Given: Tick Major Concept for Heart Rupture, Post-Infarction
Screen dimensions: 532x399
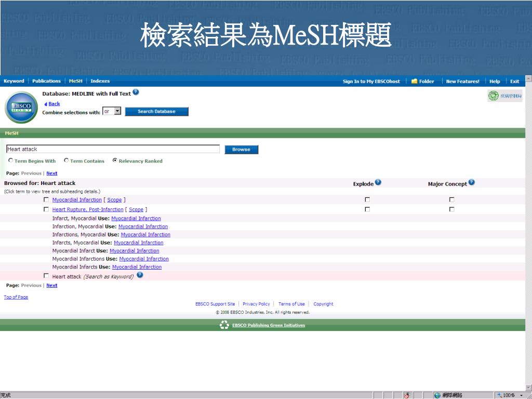Looking at the screenshot, I should (451, 209).
